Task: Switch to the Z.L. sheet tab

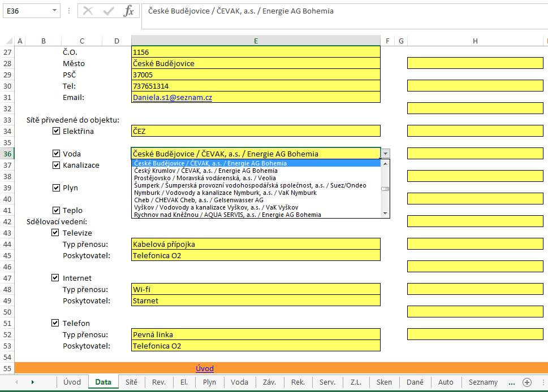Action: point(356,382)
